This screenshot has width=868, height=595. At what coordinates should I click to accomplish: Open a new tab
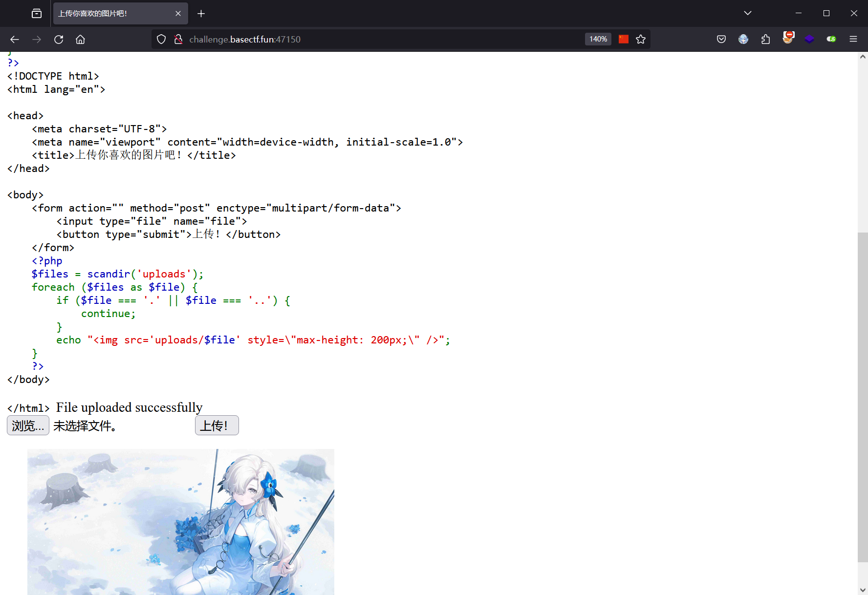(201, 14)
